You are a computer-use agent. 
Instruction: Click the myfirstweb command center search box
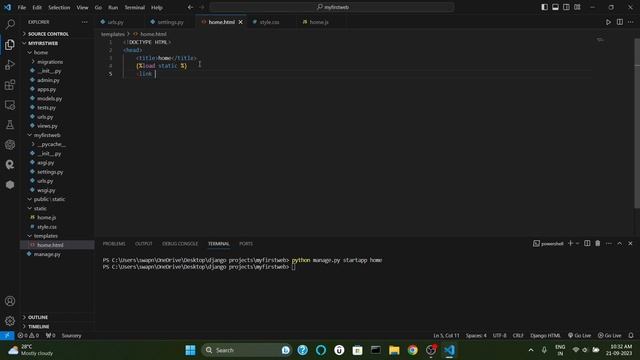[x=332, y=7]
